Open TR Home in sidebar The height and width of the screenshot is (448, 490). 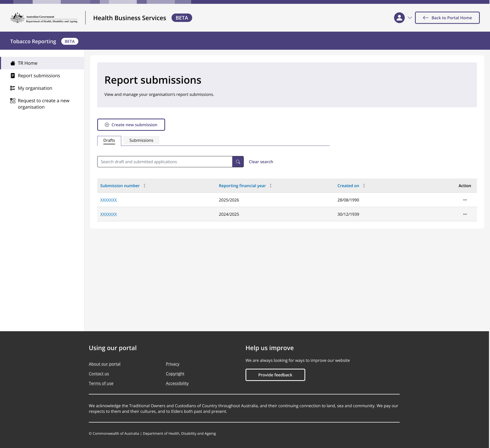(x=42, y=63)
